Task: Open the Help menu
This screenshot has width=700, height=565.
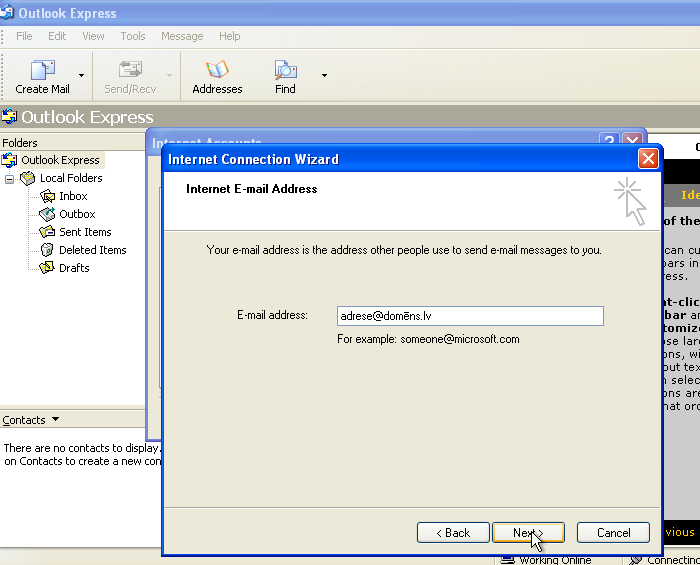Action: tap(229, 36)
